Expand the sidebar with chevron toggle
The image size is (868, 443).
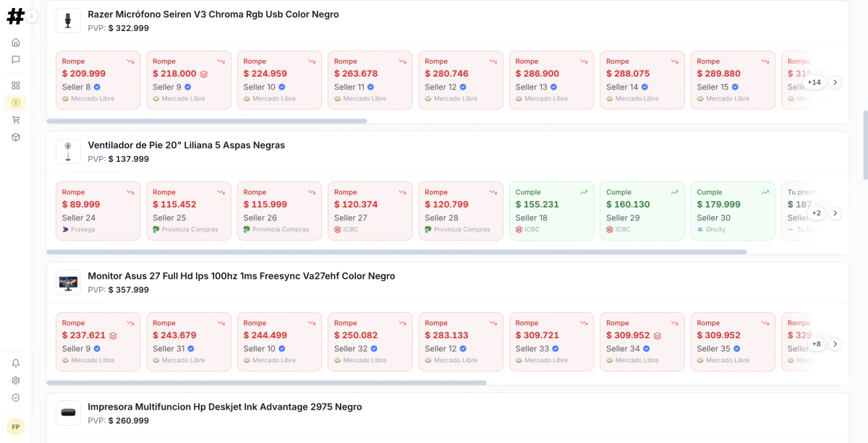[33, 16]
